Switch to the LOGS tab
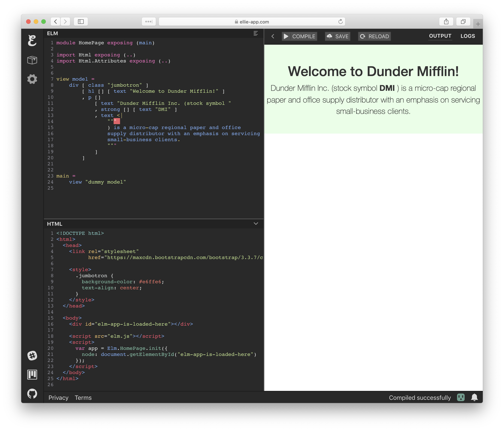The image size is (504, 431). click(467, 36)
